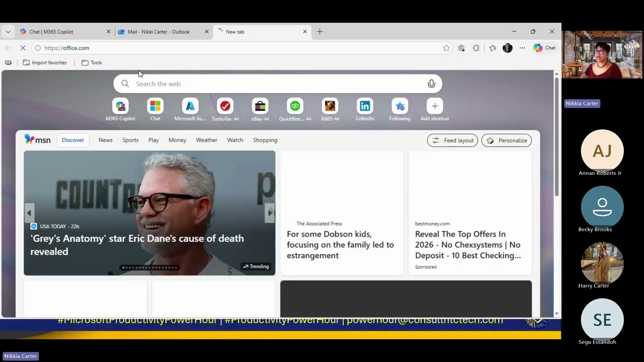Click the search magnifier icon
This screenshot has height=362, width=644.
coord(125,84)
